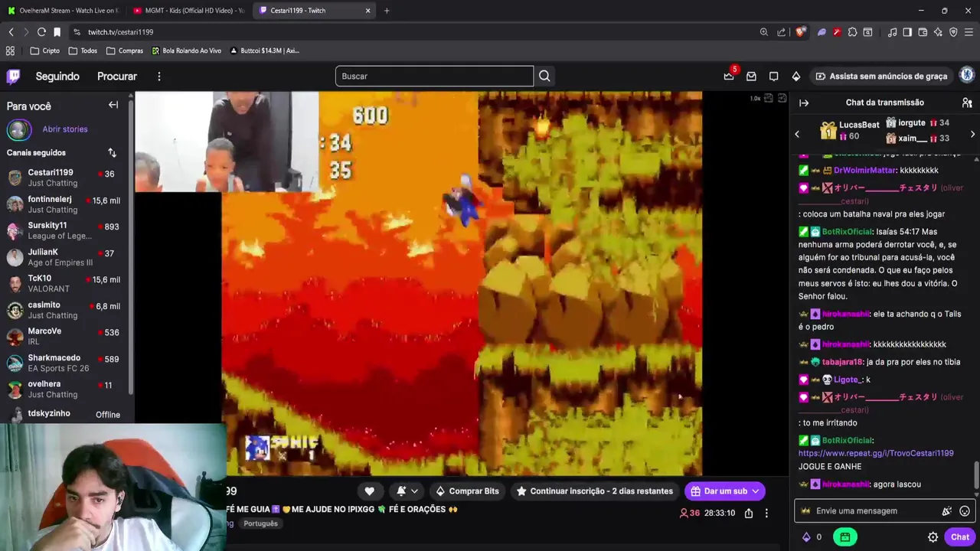Sort followed channels with the arrows icon
980x551 pixels.
tap(112, 152)
